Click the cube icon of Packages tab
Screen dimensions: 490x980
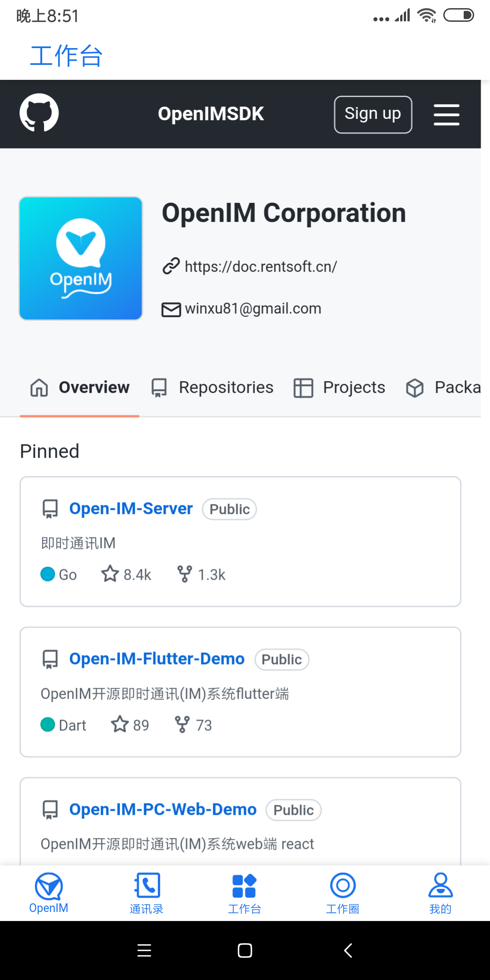(415, 388)
